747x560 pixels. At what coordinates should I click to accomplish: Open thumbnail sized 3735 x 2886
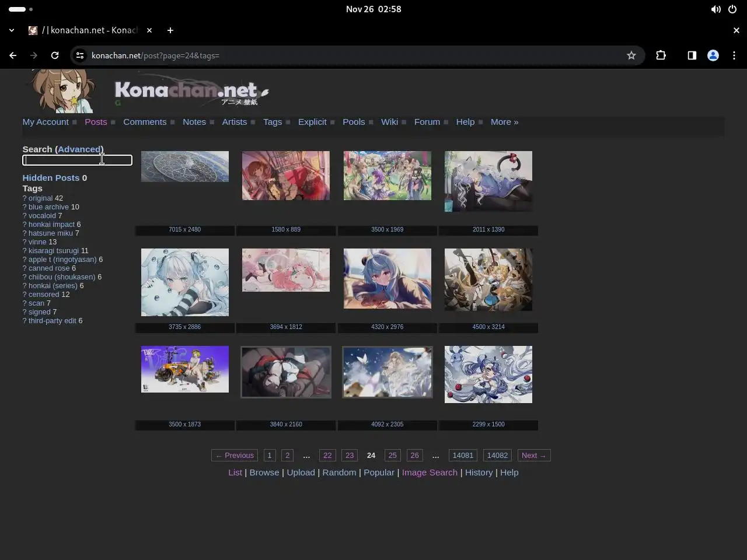pyautogui.click(x=185, y=282)
